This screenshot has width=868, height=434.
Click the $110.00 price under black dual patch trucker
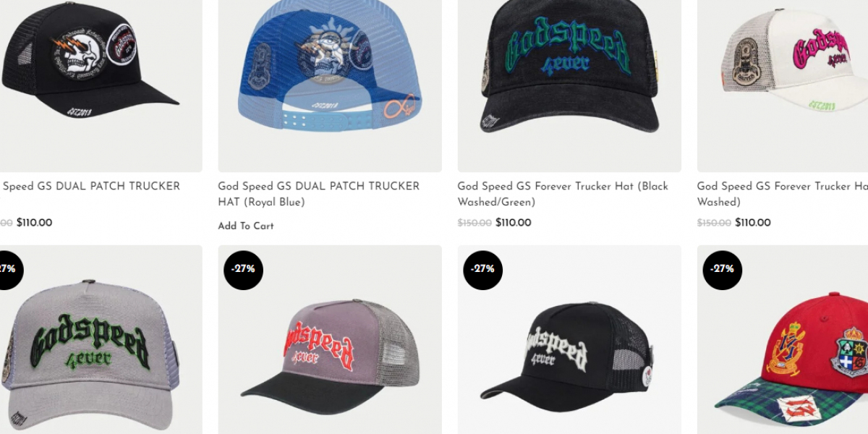[x=35, y=223]
